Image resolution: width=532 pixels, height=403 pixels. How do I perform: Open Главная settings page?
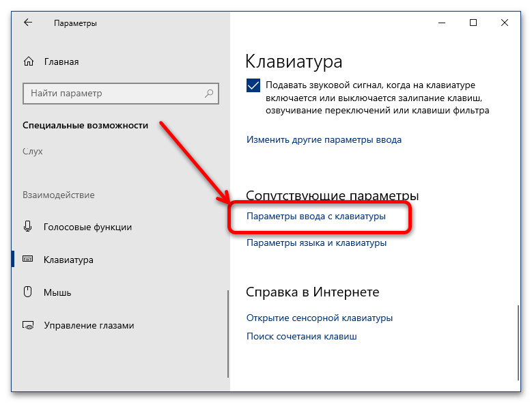pyautogui.click(x=61, y=61)
